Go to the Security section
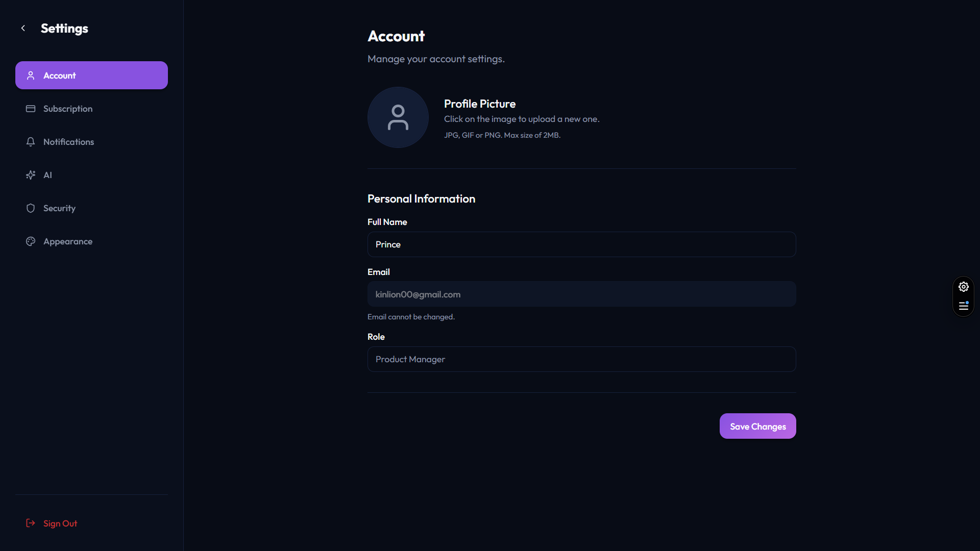The width and height of the screenshot is (980, 551). pos(59,208)
